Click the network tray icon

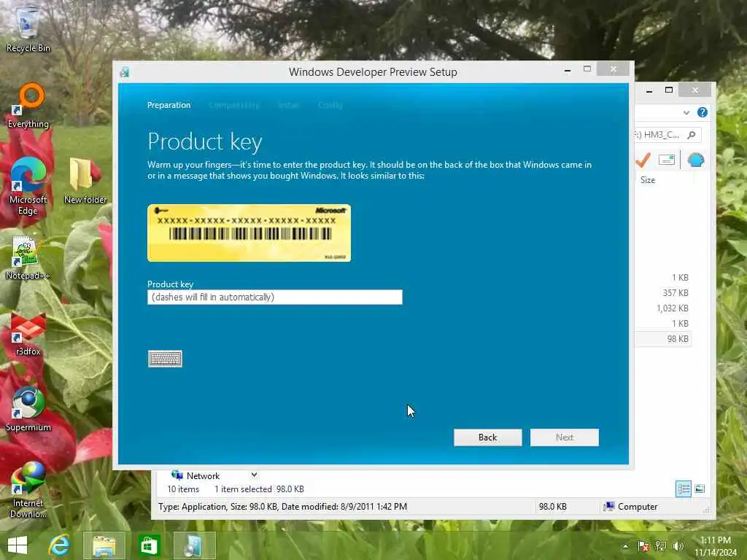click(661, 546)
